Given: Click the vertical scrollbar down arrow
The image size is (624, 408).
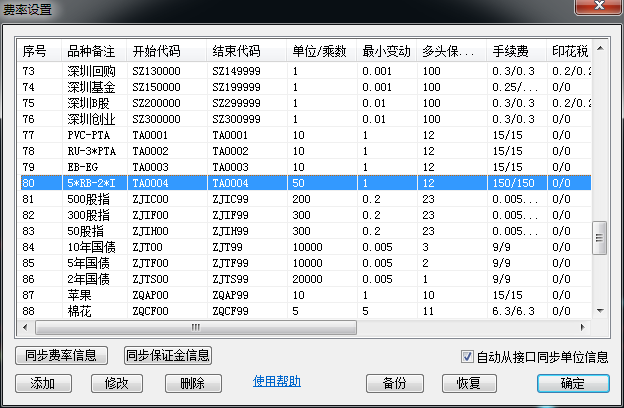Looking at the screenshot, I should [600, 311].
